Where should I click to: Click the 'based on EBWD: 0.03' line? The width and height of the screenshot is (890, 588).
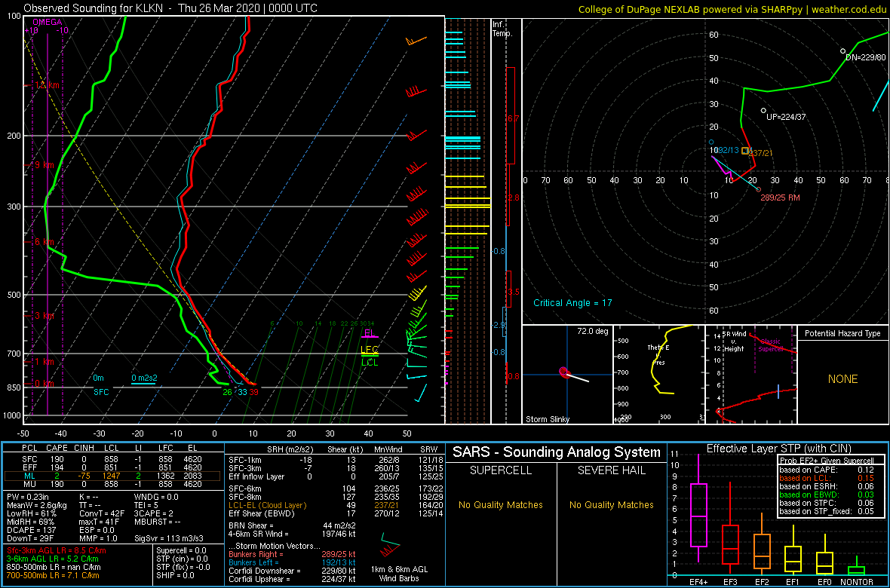(827, 495)
